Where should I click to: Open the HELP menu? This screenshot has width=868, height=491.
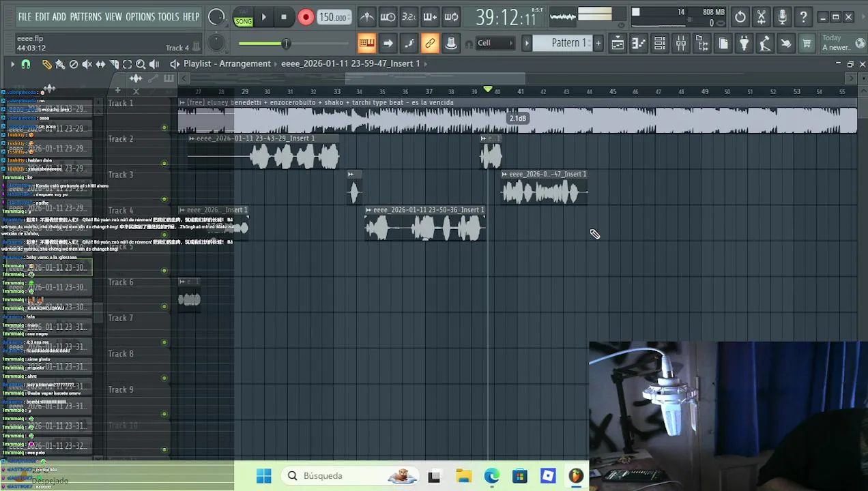(x=191, y=17)
